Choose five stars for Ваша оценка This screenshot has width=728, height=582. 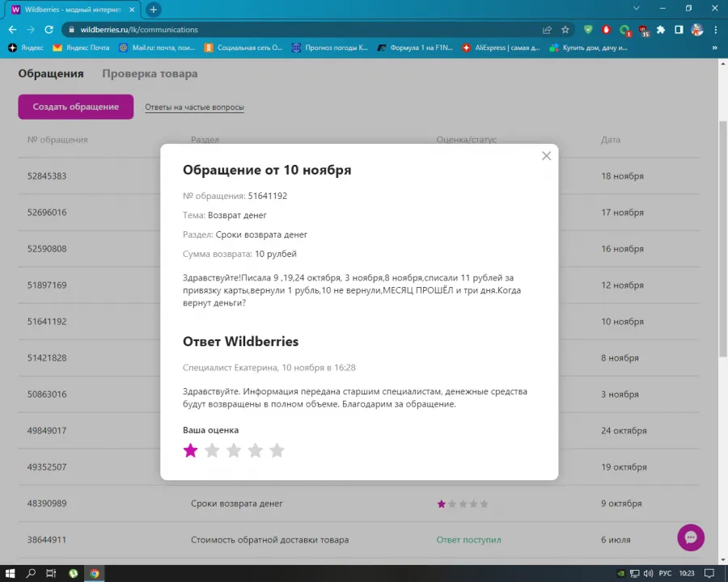coord(277,450)
